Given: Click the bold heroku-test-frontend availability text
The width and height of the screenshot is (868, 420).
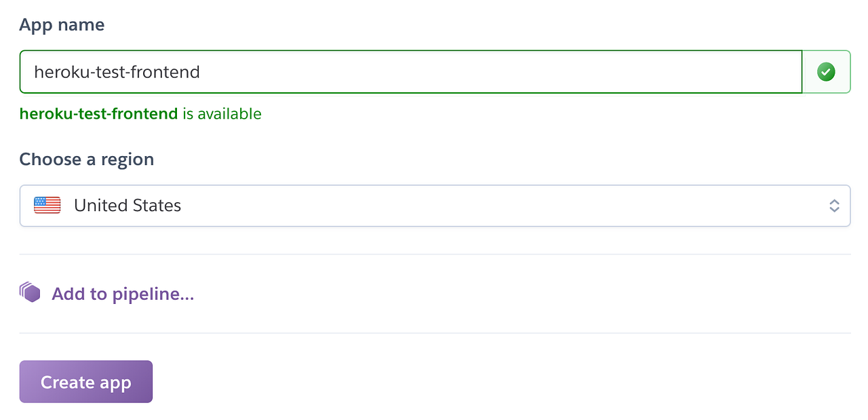Looking at the screenshot, I should (x=98, y=113).
